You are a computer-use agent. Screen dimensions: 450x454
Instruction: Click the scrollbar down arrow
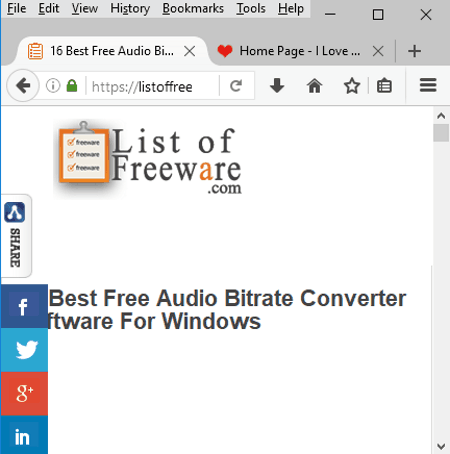click(x=441, y=446)
